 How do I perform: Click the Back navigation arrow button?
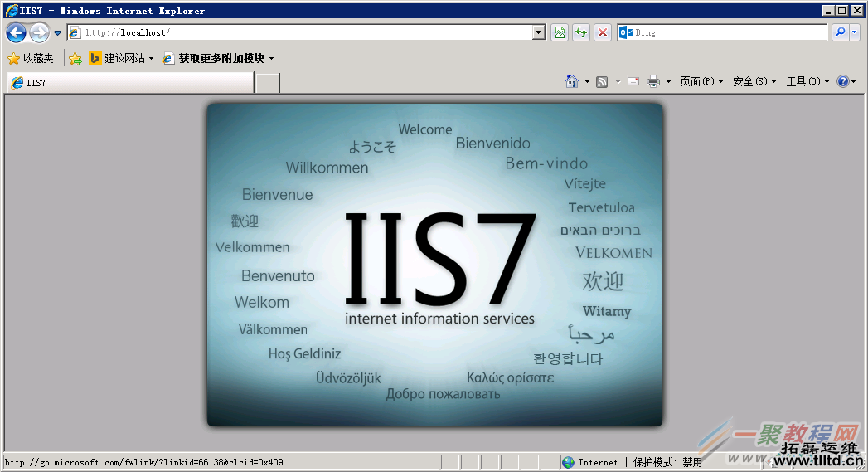coord(16,32)
